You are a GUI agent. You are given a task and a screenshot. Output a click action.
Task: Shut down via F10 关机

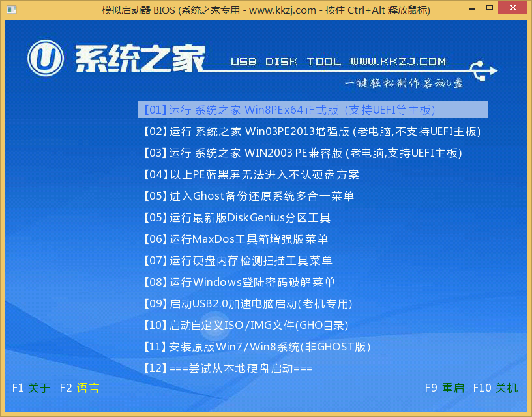pyautogui.click(x=495, y=388)
